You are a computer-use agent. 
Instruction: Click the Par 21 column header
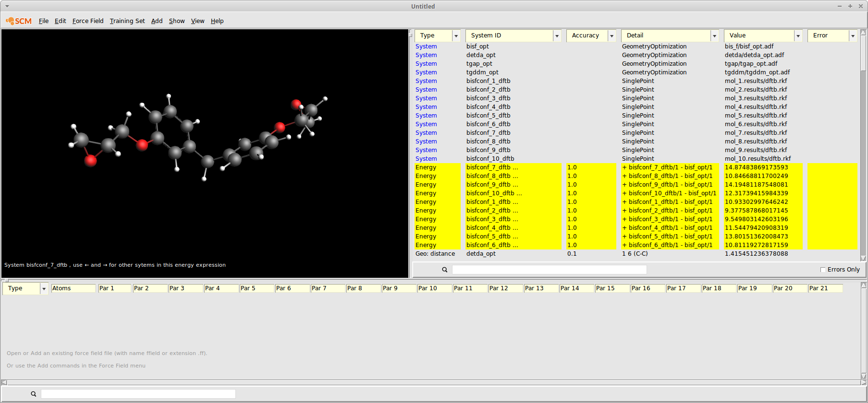click(825, 288)
